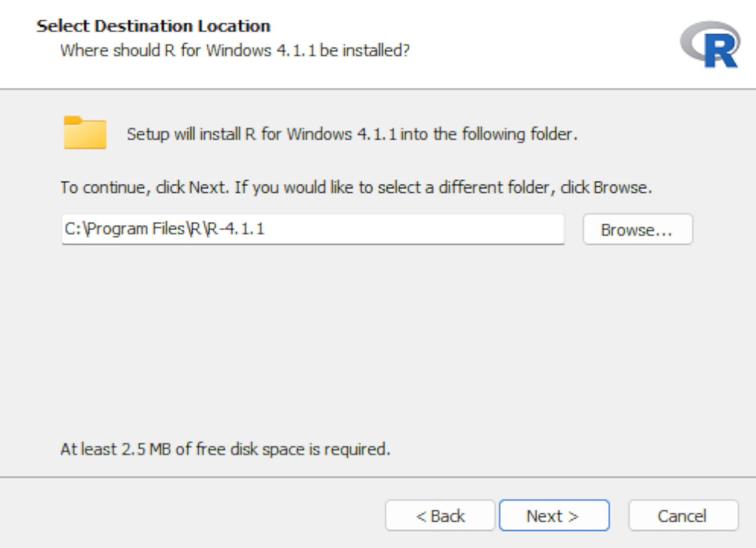The image size is (756, 548).
Task: Click the yellow folder icon
Action: pyautogui.click(x=85, y=133)
